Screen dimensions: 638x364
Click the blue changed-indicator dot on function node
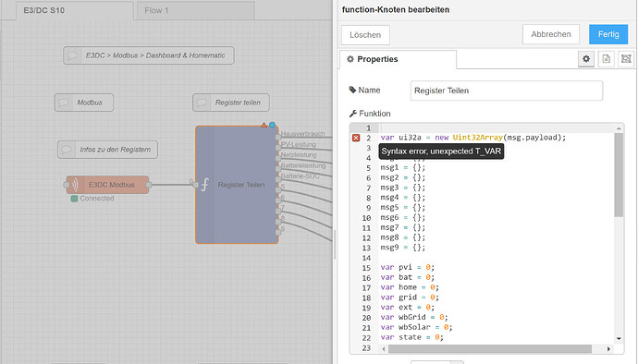coord(272,125)
